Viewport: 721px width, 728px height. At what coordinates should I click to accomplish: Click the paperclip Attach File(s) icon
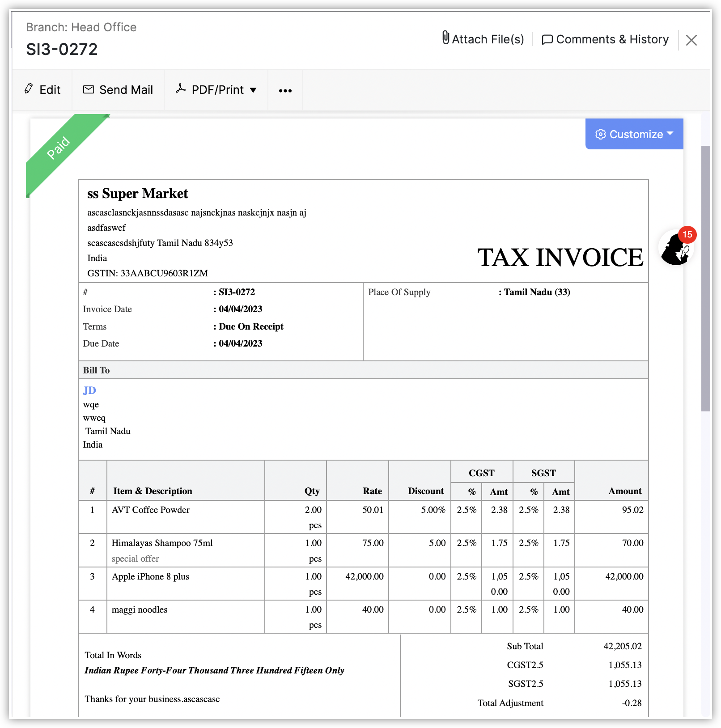point(445,38)
